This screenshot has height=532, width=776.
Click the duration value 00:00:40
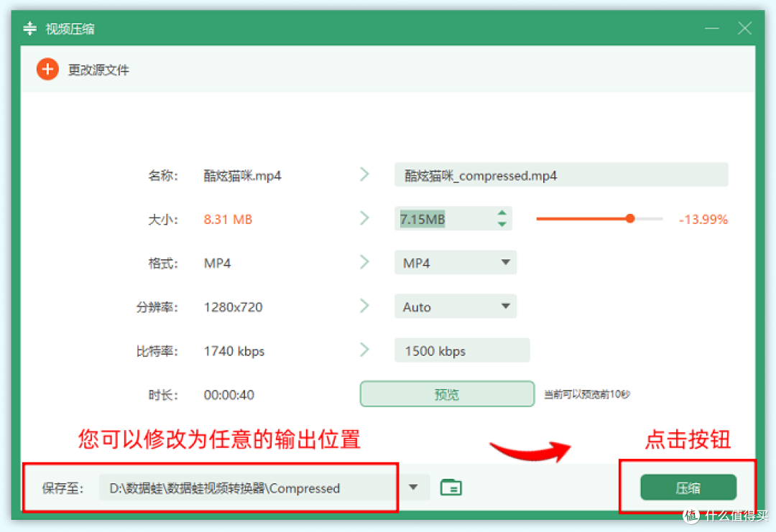pyautogui.click(x=228, y=395)
